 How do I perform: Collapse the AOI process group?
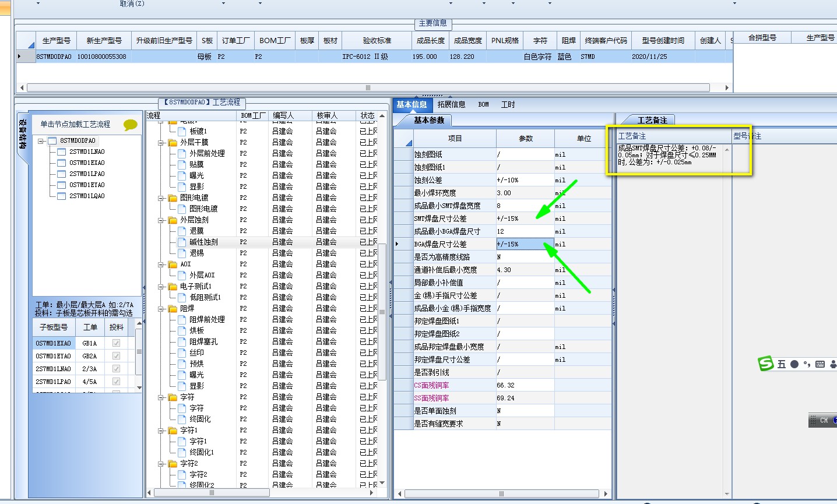click(161, 264)
